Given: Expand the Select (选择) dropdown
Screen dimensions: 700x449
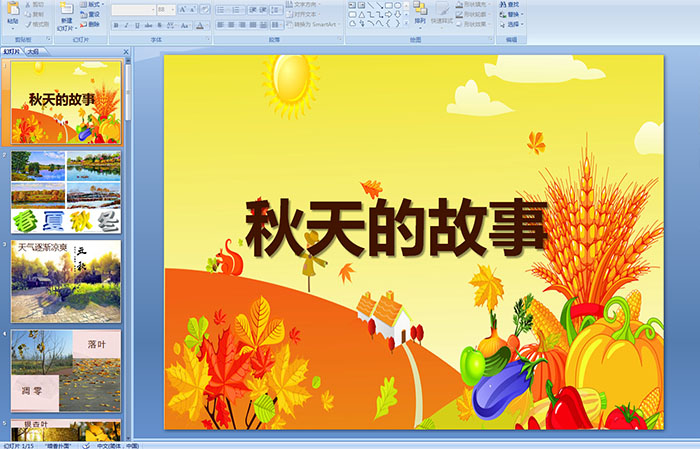Looking at the screenshot, I should pyautogui.click(x=511, y=25).
